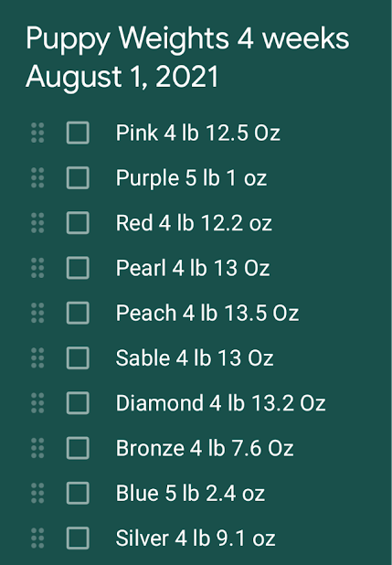
Task: Click the drag handle beside Blue
Action: [37, 494]
